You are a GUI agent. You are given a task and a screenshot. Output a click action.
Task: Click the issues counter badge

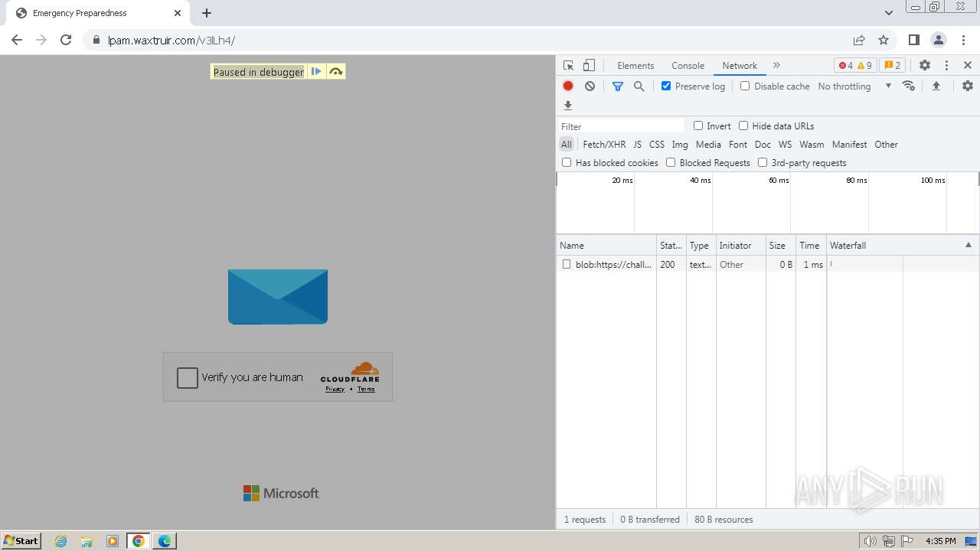pyautogui.click(x=892, y=66)
